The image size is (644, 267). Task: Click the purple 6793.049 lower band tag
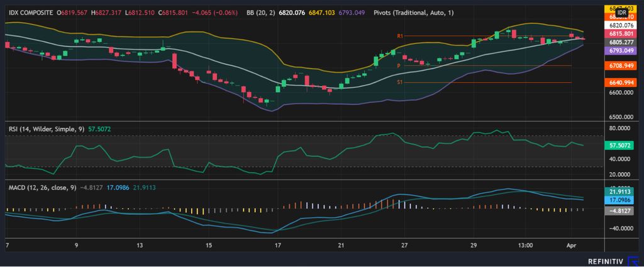[620, 50]
